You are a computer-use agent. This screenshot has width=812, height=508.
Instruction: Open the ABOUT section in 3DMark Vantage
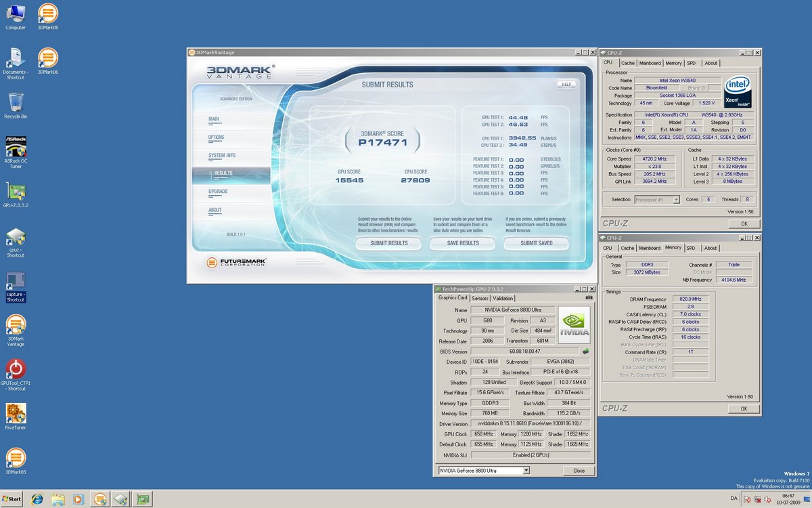pyautogui.click(x=215, y=211)
